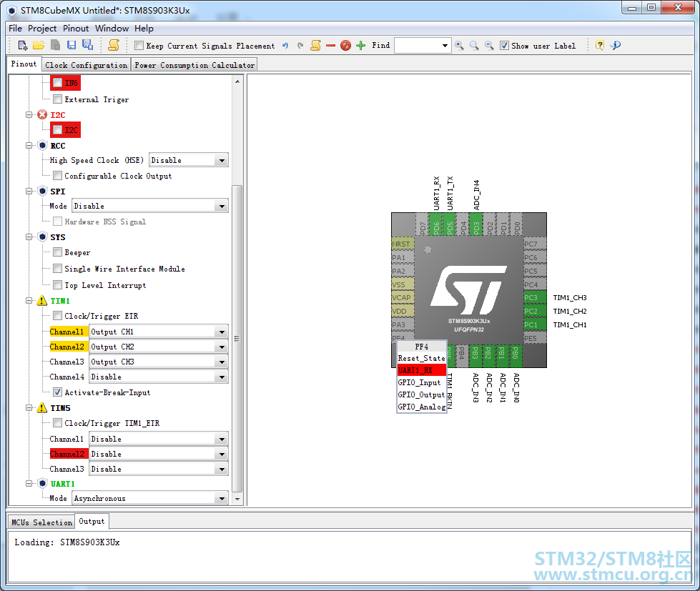Collapse the TIM1 tree node
Screen dimensions: 700x591
(x=29, y=301)
